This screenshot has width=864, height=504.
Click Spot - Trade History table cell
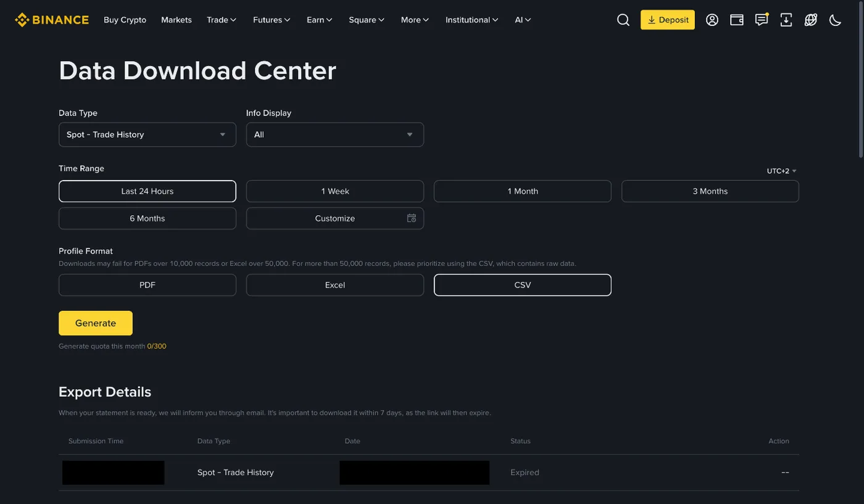tap(236, 473)
